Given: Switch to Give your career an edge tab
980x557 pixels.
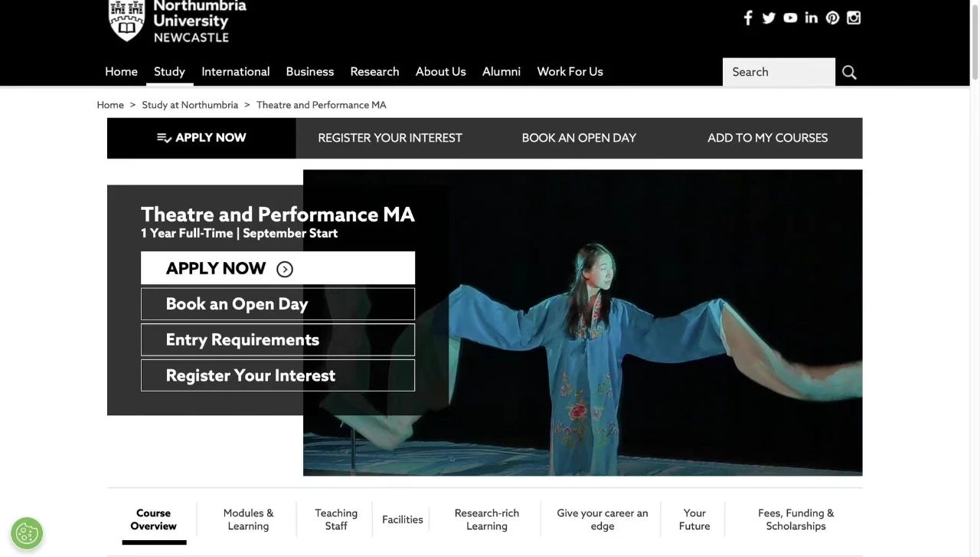Looking at the screenshot, I should (x=603, y=519).
